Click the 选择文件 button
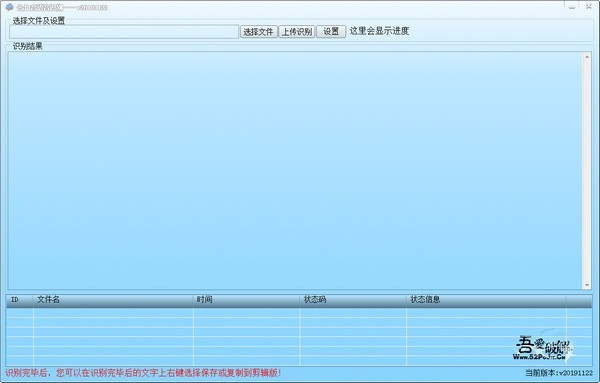600x383 pixels. click(259, 31)
